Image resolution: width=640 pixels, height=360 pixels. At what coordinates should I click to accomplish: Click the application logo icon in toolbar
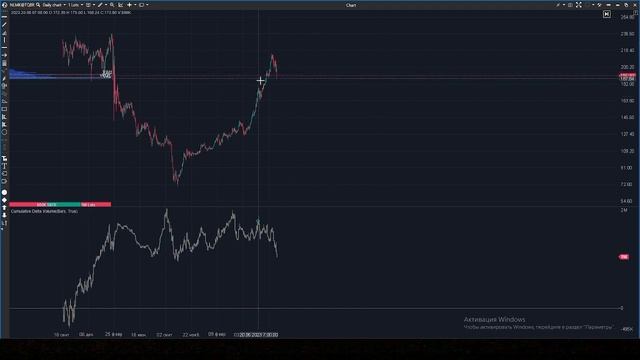tap(4, 5)
